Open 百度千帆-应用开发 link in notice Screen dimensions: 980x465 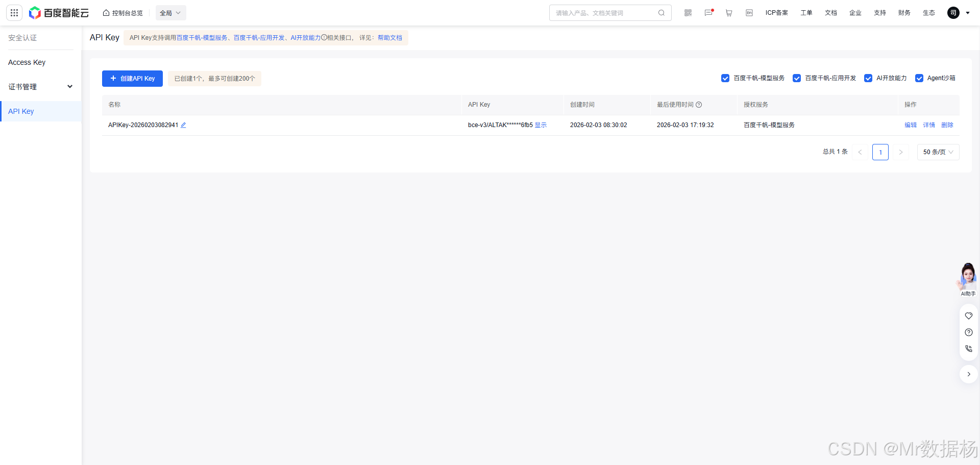click(259, 38)
